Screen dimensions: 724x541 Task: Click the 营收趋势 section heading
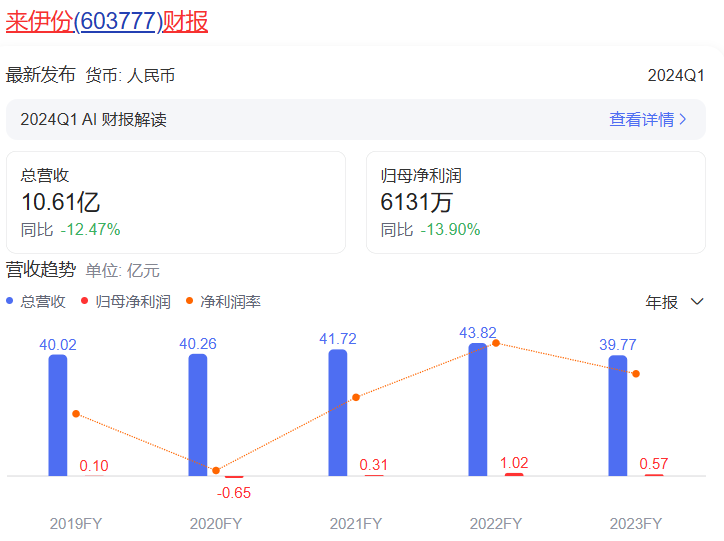point(41,270)
